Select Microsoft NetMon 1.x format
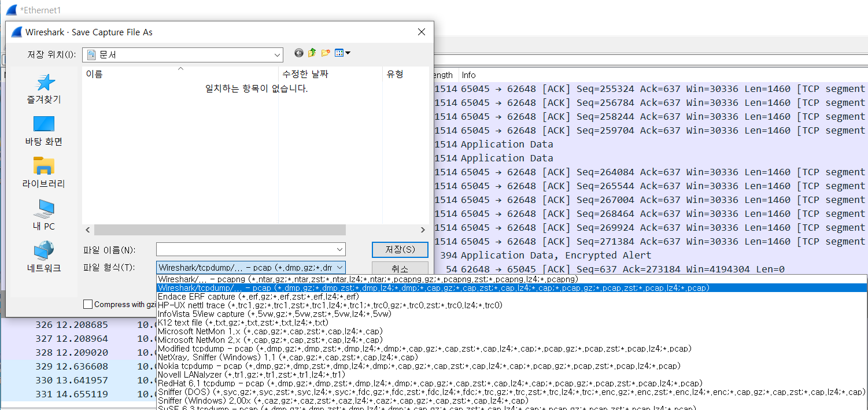 tap(512, 331)
